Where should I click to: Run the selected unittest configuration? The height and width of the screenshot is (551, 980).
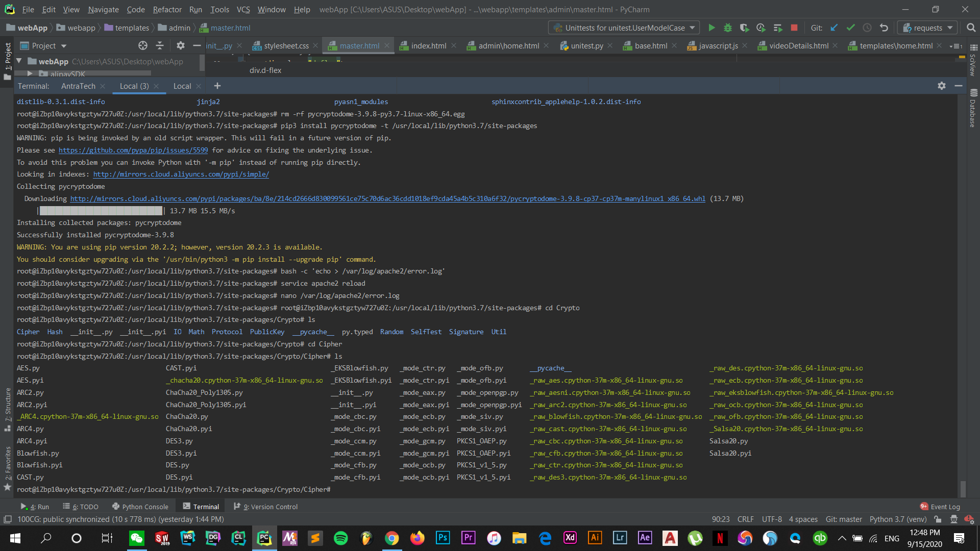pos(712,28)
